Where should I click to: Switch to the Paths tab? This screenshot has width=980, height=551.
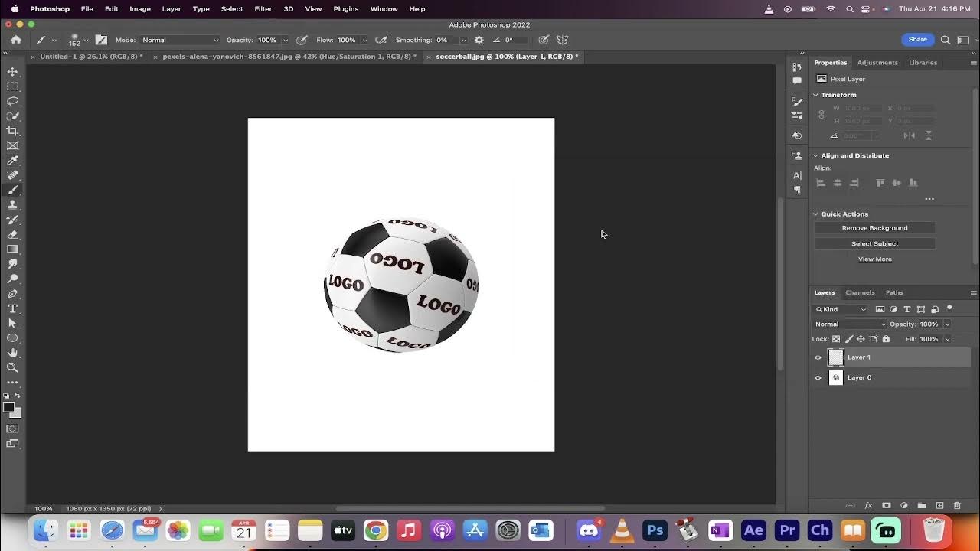pos(894,292)
